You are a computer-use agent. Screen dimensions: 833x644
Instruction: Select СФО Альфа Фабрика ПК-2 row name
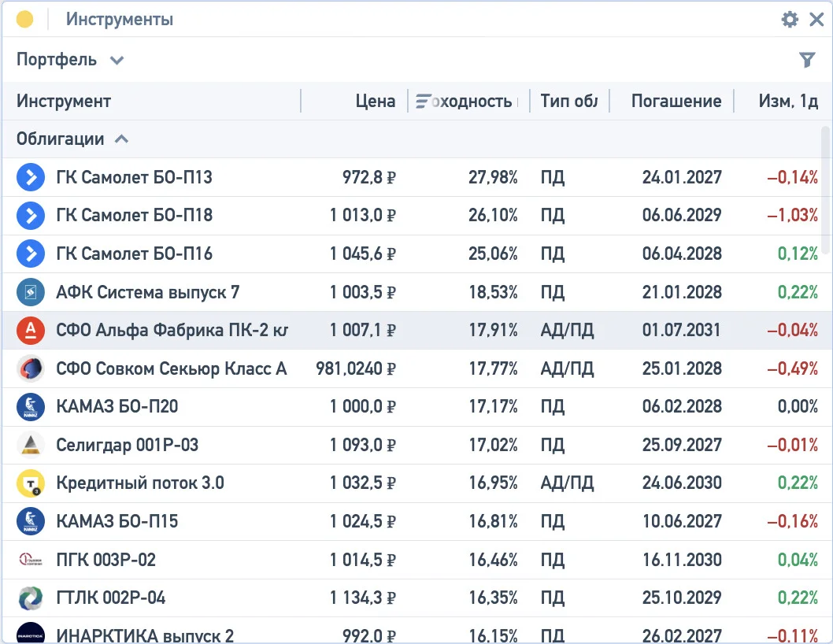pyautogui.click(x=172, y=330)
